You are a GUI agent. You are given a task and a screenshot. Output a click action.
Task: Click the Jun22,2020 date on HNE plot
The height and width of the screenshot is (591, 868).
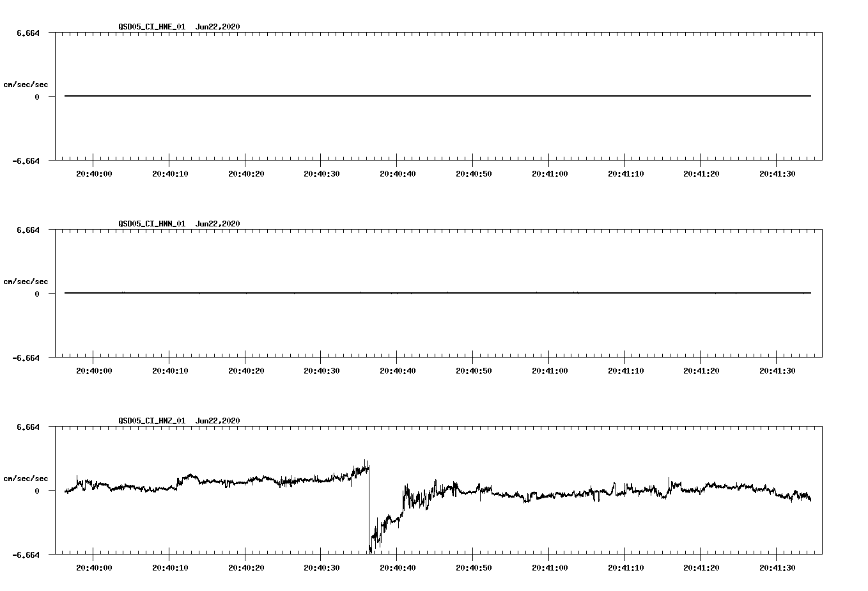218,27
